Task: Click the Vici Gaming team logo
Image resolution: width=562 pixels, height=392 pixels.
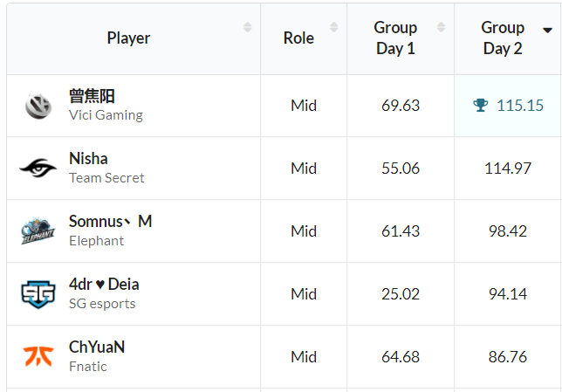Action: [38, 106]
